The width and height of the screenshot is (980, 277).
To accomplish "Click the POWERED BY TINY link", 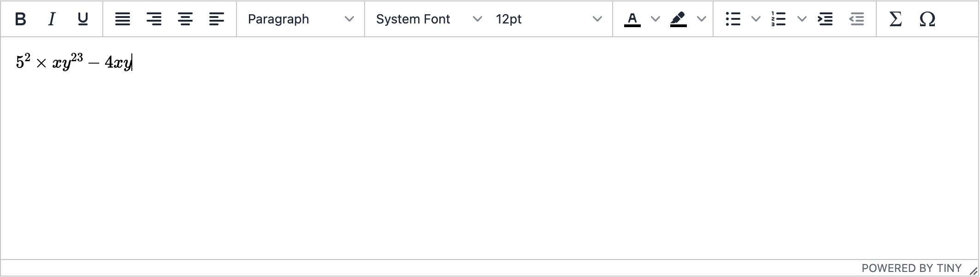I will (911, 268).
